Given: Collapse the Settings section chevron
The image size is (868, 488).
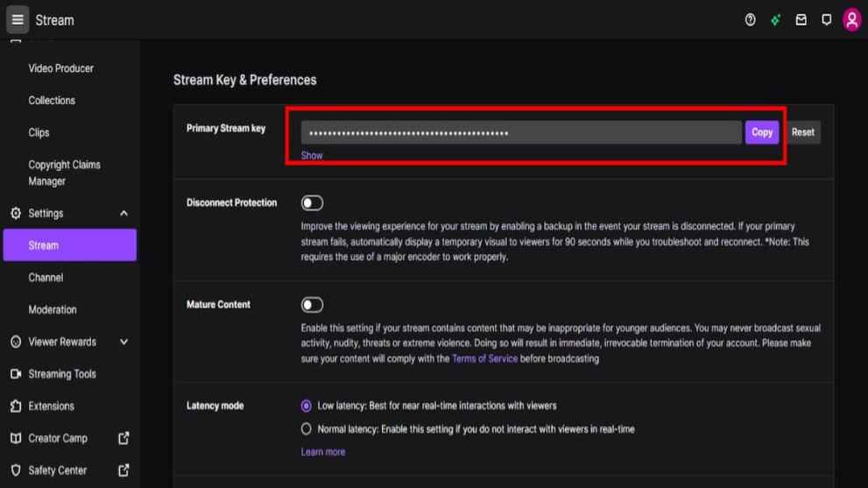Looking at the screenshot, I should pos(123,214).
